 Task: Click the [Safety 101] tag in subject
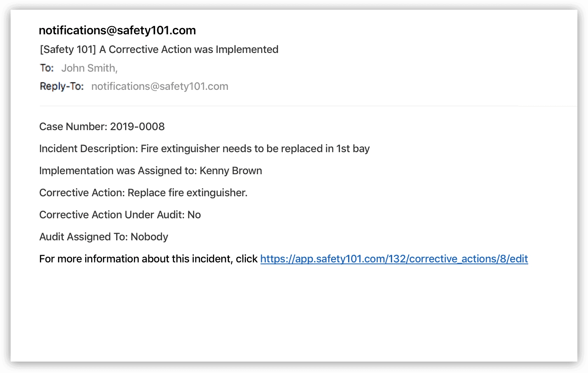tap(68, 50)
